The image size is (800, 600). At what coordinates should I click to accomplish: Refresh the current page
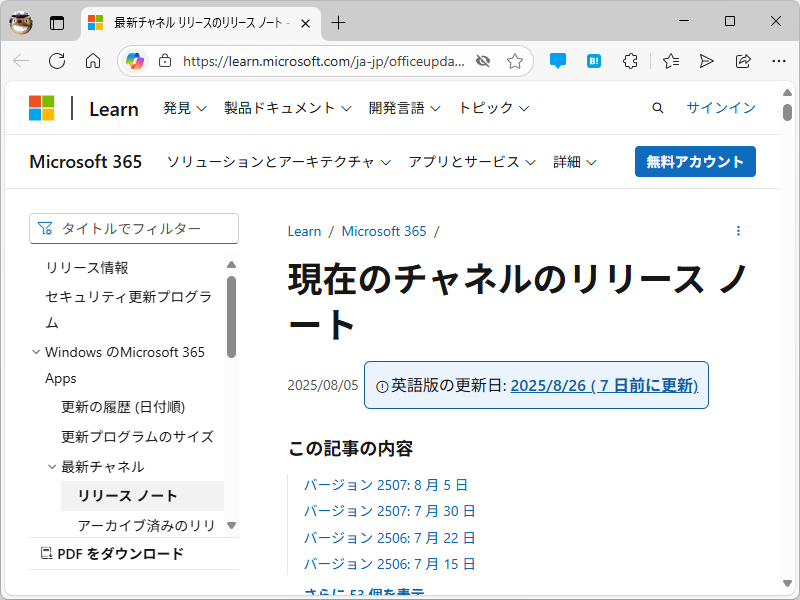57,61
